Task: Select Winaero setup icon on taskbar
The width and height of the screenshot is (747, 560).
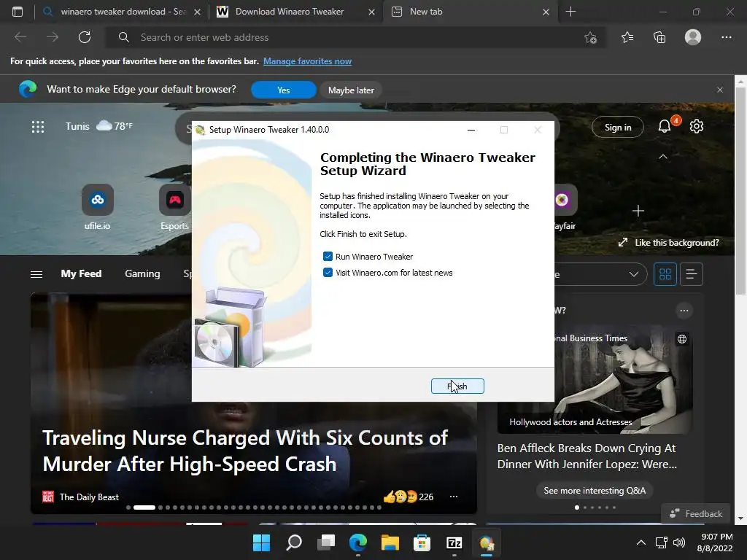Action: click(x=487, y=542)
